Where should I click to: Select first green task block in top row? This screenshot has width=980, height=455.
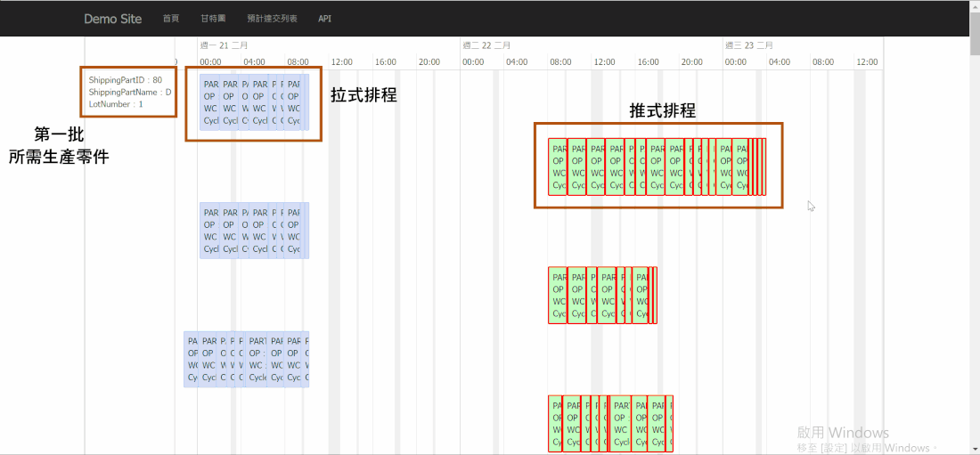click(x=558, y=167)
